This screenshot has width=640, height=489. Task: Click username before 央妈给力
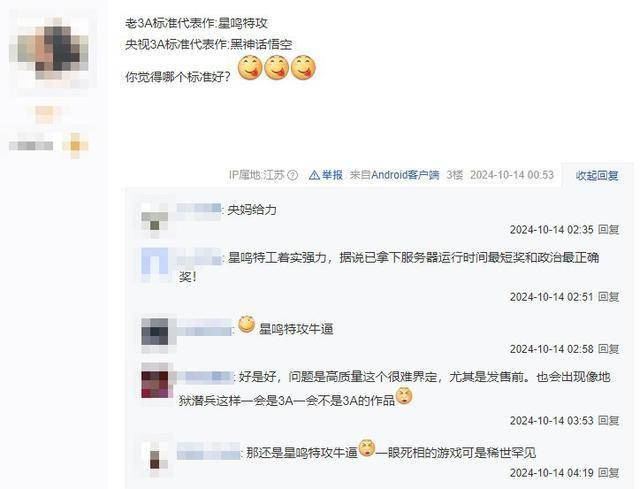tap(199, 209)
